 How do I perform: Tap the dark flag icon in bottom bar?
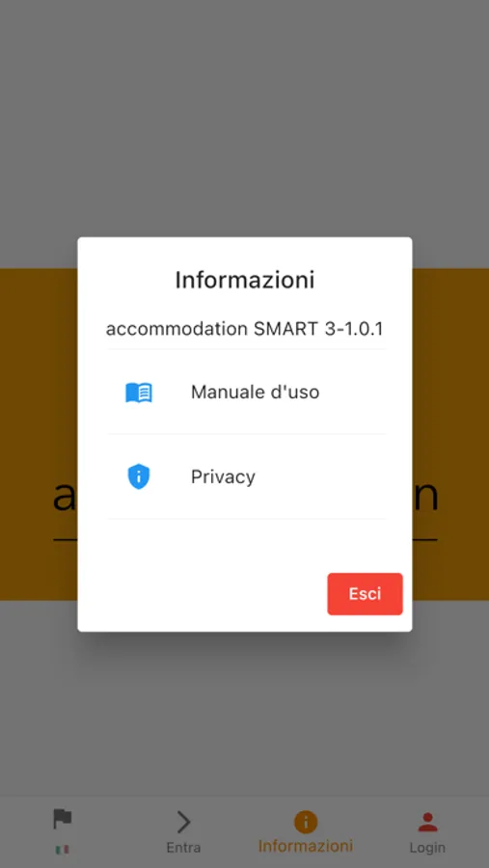[x=62, y=819]
